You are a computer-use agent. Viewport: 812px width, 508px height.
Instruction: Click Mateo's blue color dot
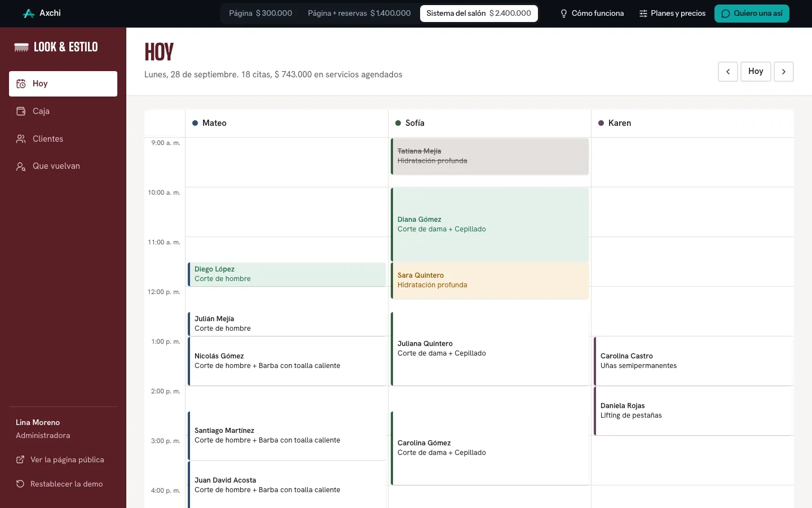coord(195,123)
